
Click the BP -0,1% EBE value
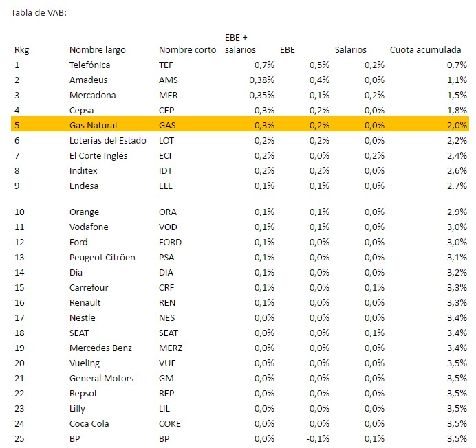point(318,439)
